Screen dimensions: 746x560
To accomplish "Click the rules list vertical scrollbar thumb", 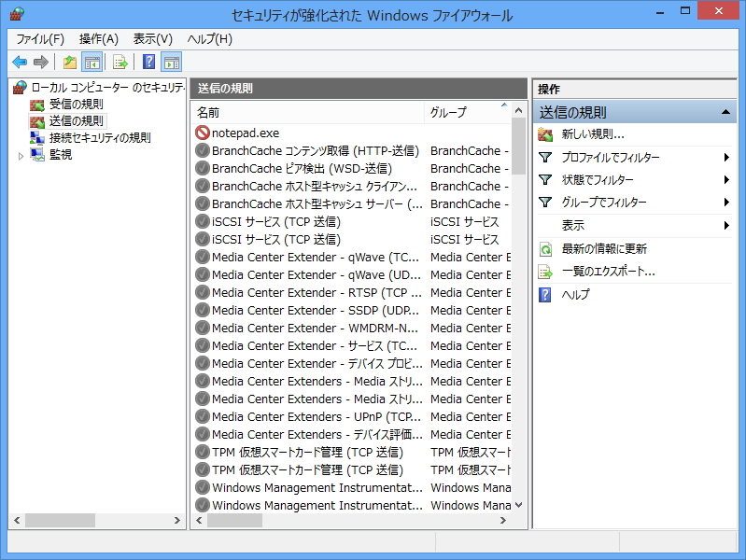I will pos(518,147).
